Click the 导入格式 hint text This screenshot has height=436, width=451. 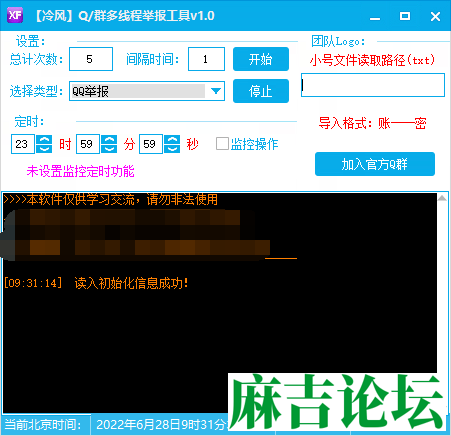[x=372, y=123]
